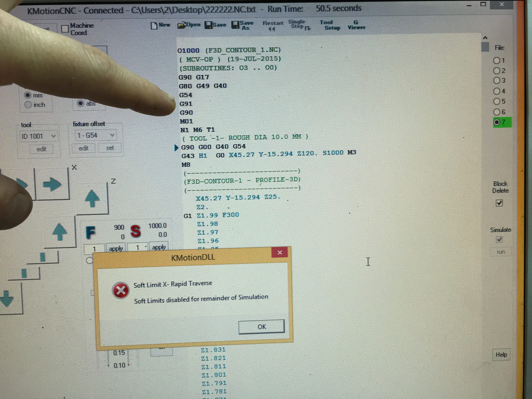Click the G-code editor scrollbar up arrow
The height and width of the screenshot is (399, 532).
485,38
